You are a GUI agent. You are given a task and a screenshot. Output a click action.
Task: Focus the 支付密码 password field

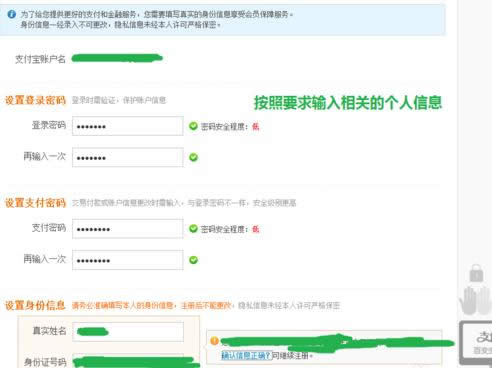click(128, 229)
